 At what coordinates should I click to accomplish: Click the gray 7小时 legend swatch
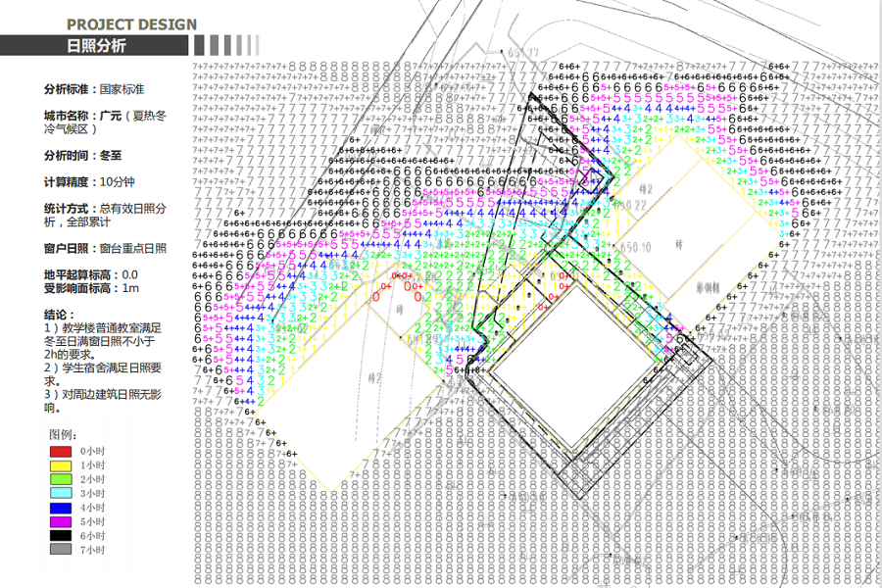61,550
